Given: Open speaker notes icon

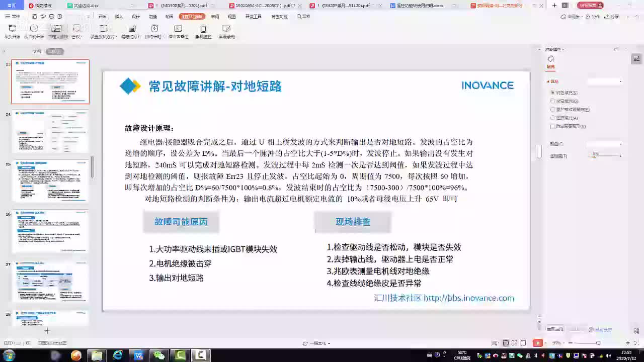Looking at the screenshot, I should [x=178, y=29].
